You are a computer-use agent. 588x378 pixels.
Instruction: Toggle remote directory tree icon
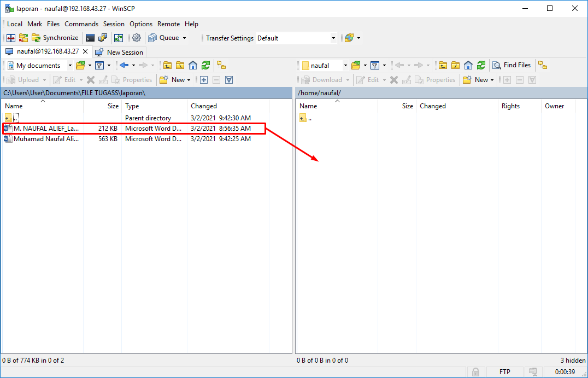click(x=543, y=65)
